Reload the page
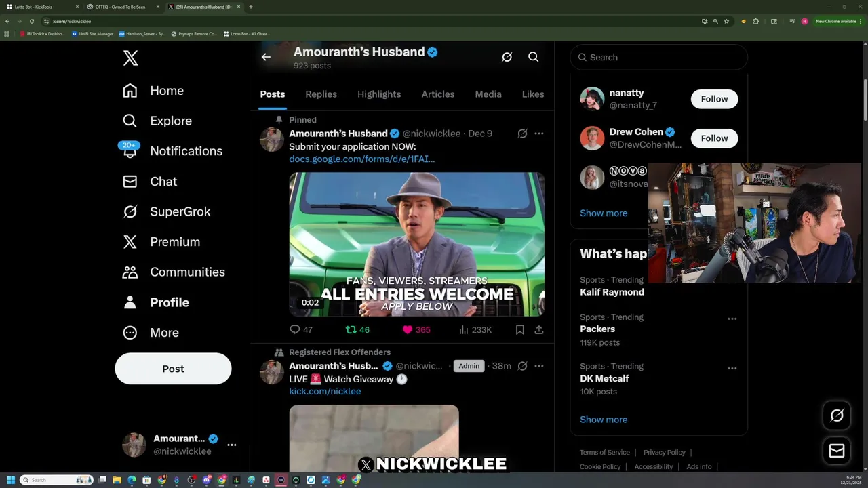The width and height of the screenshot is (868, 488). [x=31, y=21]
